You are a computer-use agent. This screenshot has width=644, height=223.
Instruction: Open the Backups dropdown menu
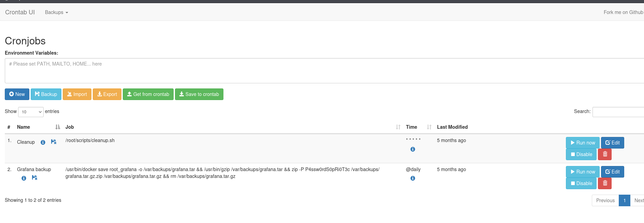coord(57,12)
